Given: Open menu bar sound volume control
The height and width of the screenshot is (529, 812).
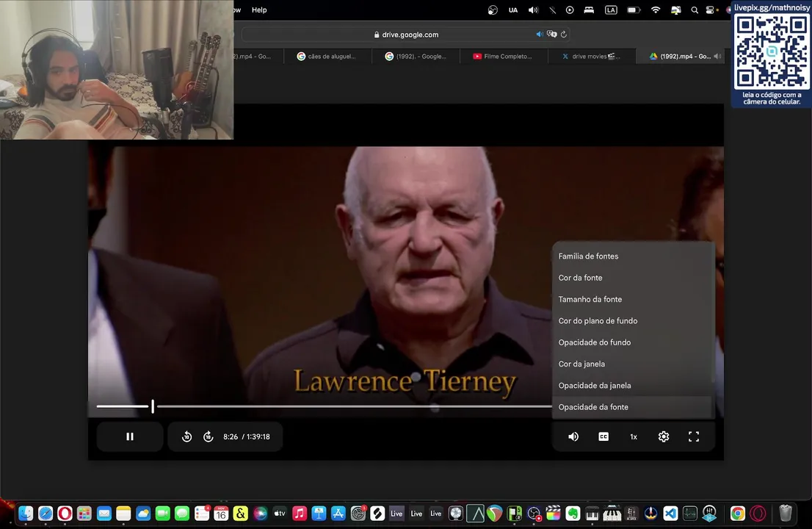Looking at the screenshot, I should tap(534, 10).
